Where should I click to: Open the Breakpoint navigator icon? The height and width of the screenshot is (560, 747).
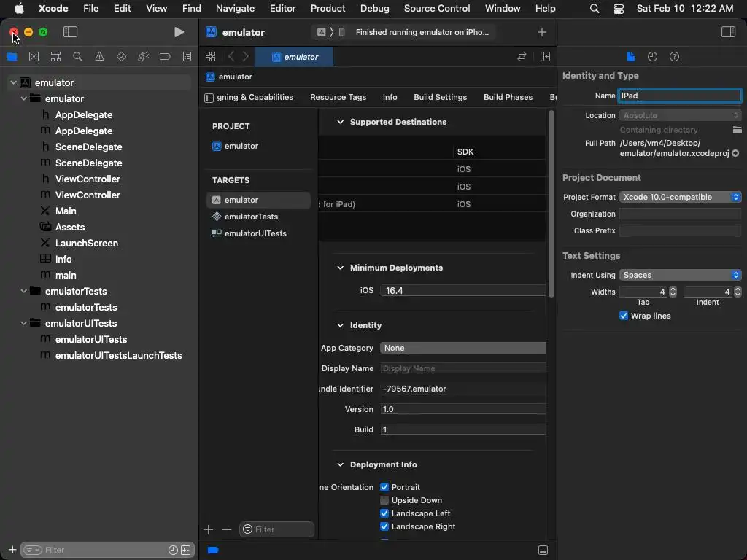165,57
